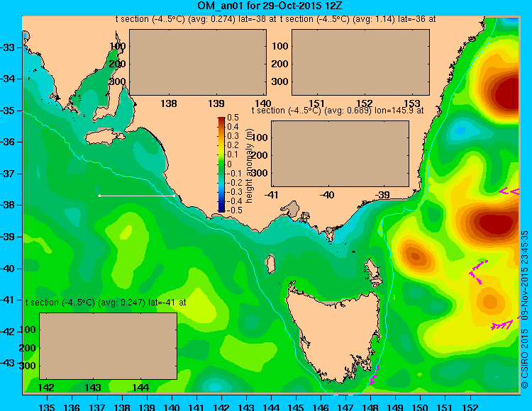Click longitude label 135 on the bottom axis
Screen dimensions: 532x411
point(47,407)
